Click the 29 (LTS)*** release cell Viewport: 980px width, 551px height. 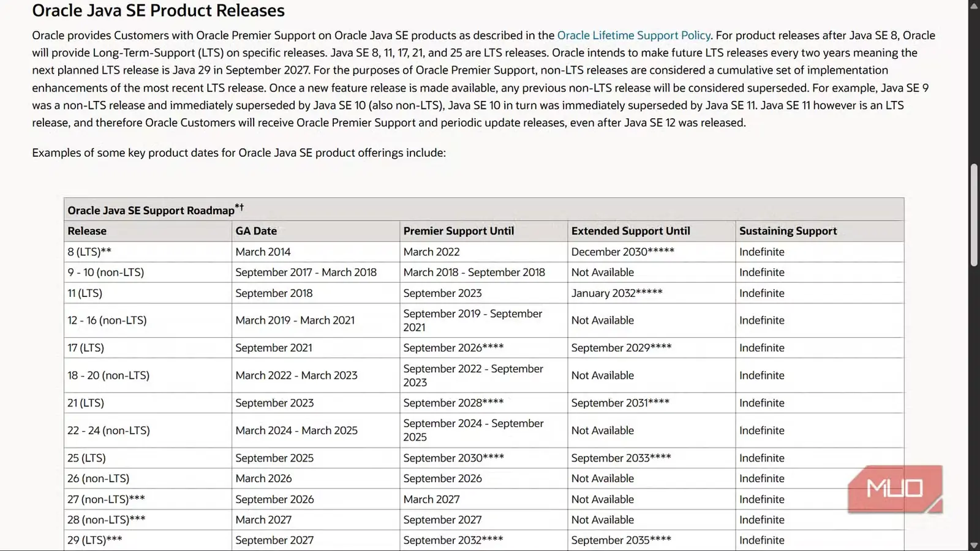(148, 540)
